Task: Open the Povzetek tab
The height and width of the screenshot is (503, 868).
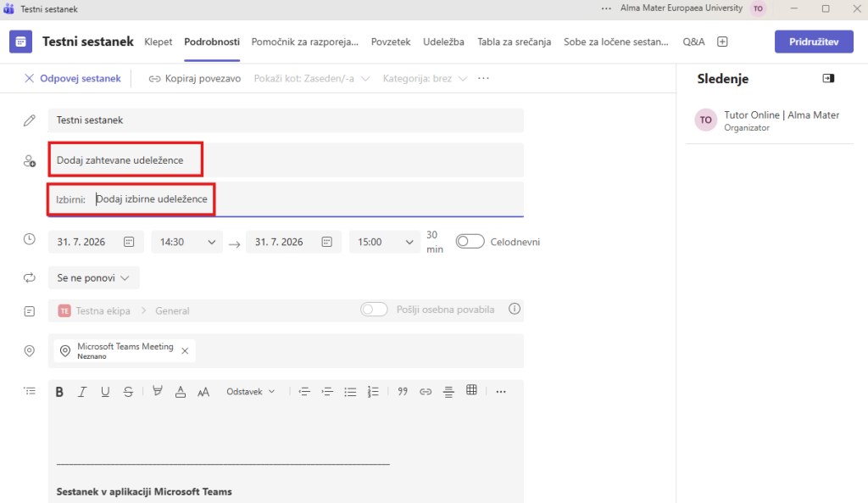Action: click(x=391, y=42)
